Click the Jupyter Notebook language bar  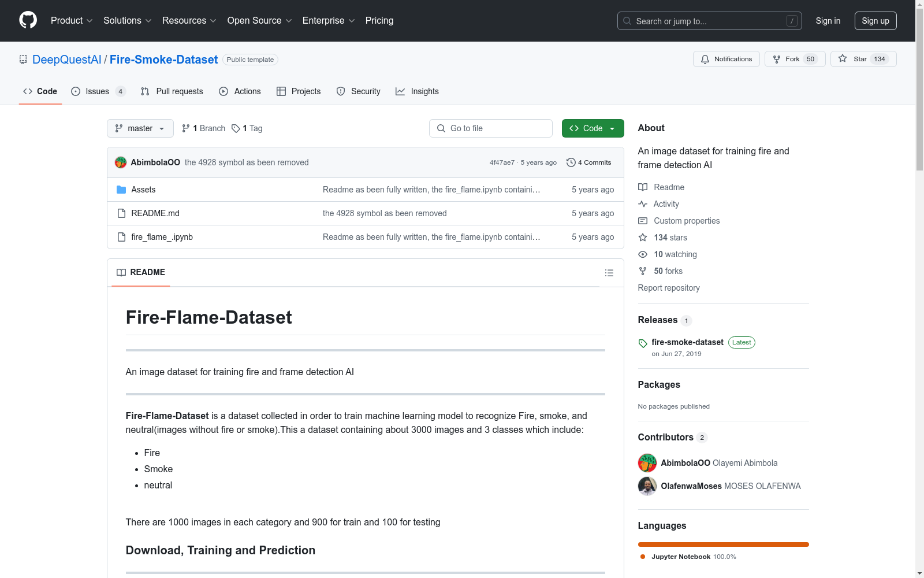coord(724,544)
